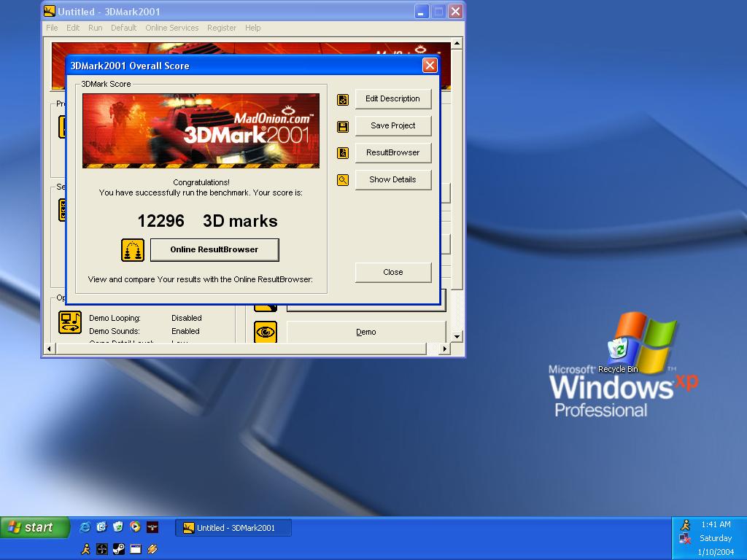
Task: Click the eye icon beside Demo
Action: click(x=266, y=332)
